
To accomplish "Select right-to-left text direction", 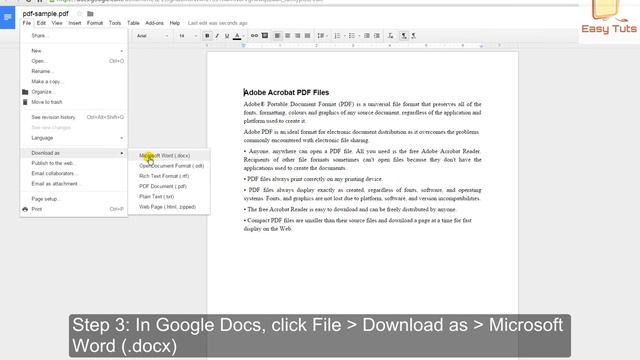I will point(413,36).
